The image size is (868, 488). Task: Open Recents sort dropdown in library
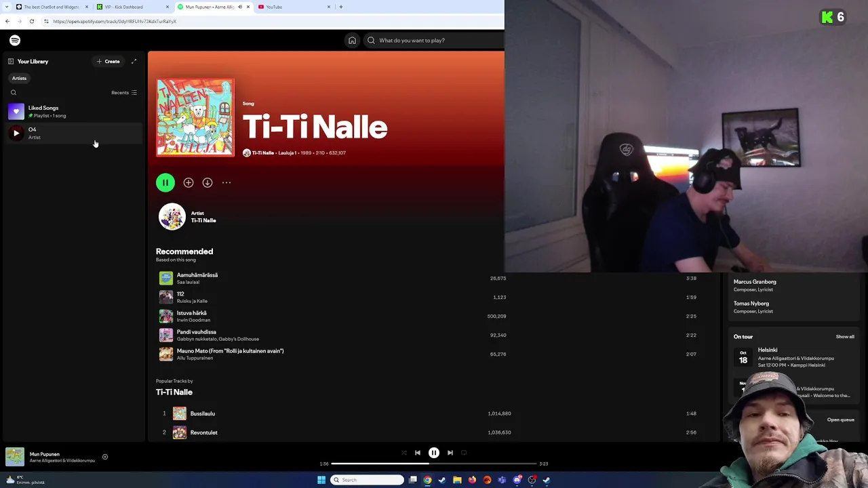pos(124,93)
